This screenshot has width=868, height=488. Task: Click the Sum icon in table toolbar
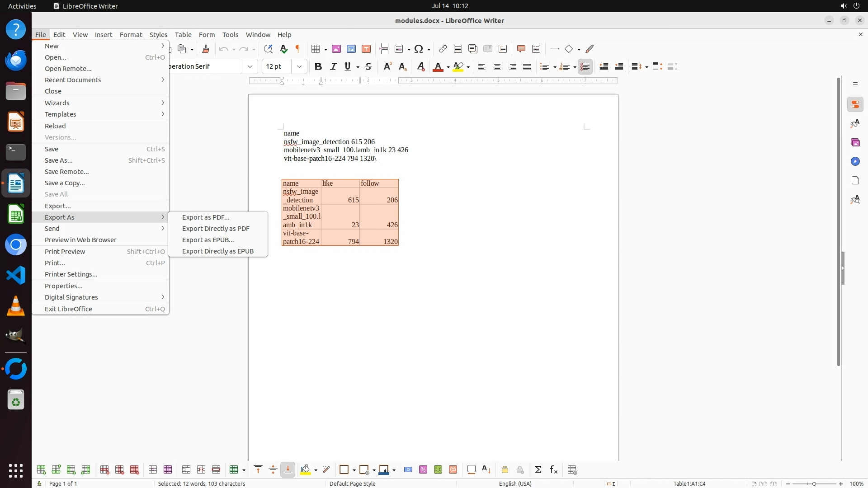(538, 470)
